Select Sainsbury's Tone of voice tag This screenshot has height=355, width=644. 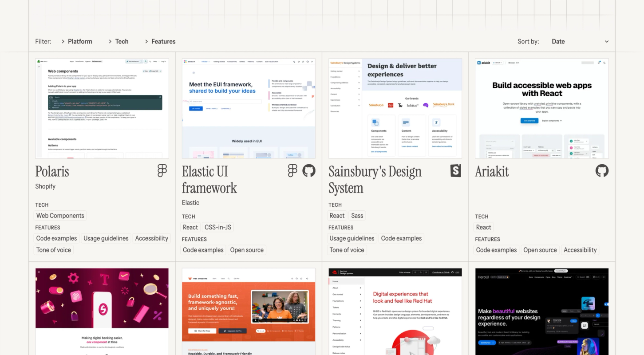347,250
